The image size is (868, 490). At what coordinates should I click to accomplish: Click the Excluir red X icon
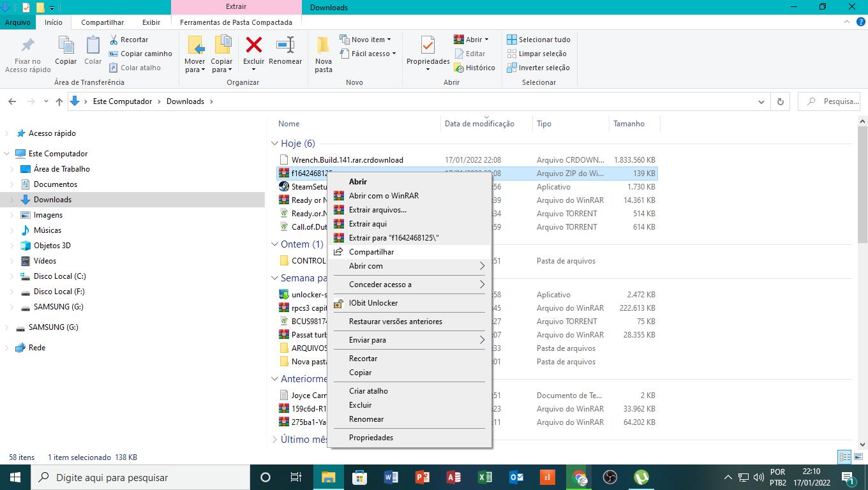[253, 45]
